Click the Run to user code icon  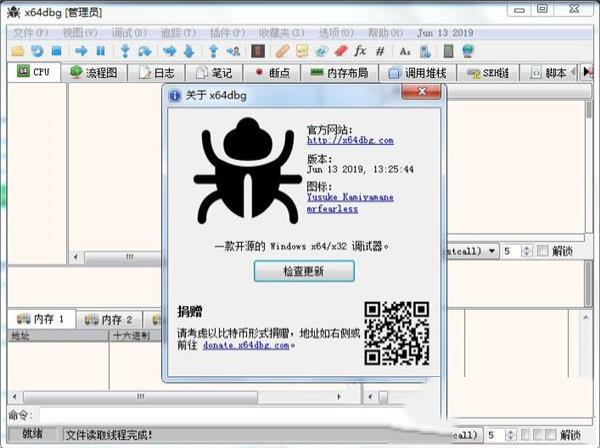[233, 51]
